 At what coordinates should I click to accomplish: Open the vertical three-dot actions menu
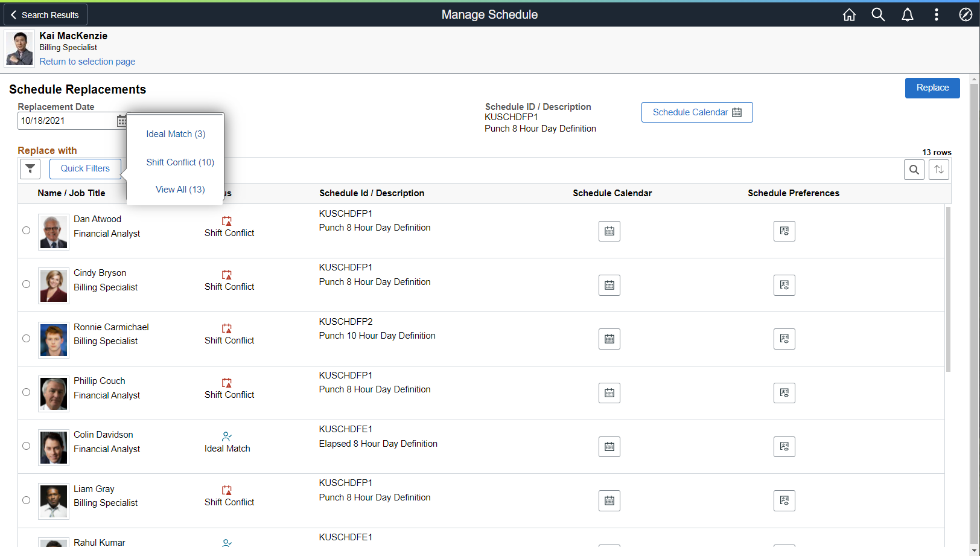[x=936, y=14]
